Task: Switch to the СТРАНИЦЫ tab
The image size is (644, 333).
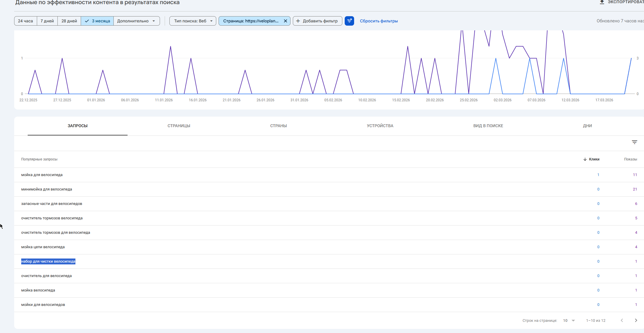Action: (179, 126)
